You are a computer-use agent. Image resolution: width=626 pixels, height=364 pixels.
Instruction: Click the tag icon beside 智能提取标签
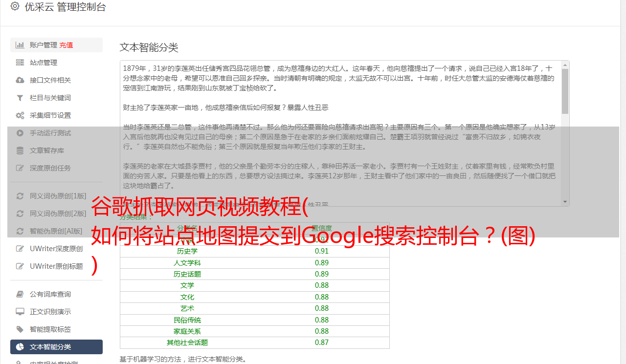pos(20,329)
